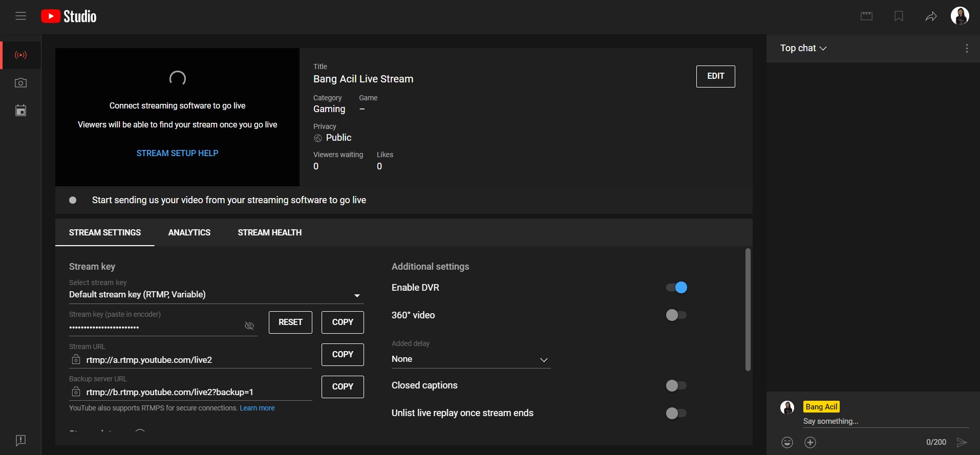Click the Bang Acil chat avatar
The image size is (980, 455).
(x=787, y=407)
